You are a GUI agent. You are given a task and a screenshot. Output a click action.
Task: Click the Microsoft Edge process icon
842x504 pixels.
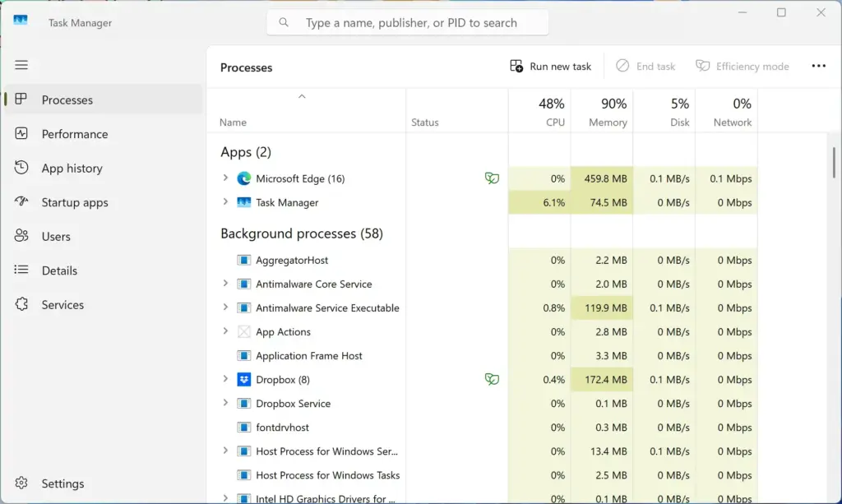243,178
